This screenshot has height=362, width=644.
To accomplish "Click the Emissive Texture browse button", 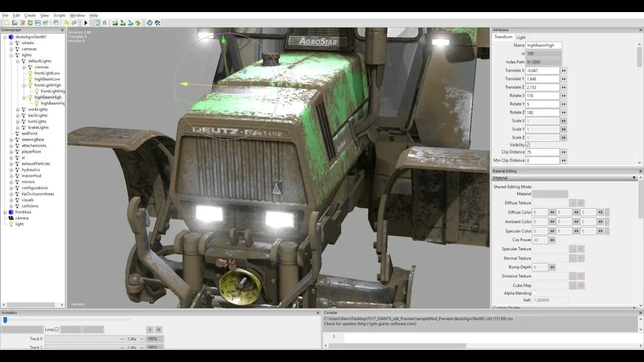I will [x=573, y=276].
